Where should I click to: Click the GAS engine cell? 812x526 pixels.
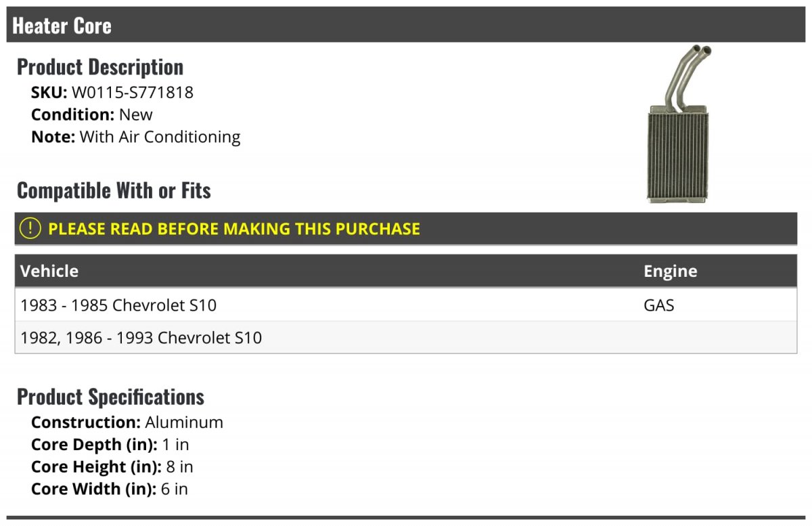tap(658, 305)
